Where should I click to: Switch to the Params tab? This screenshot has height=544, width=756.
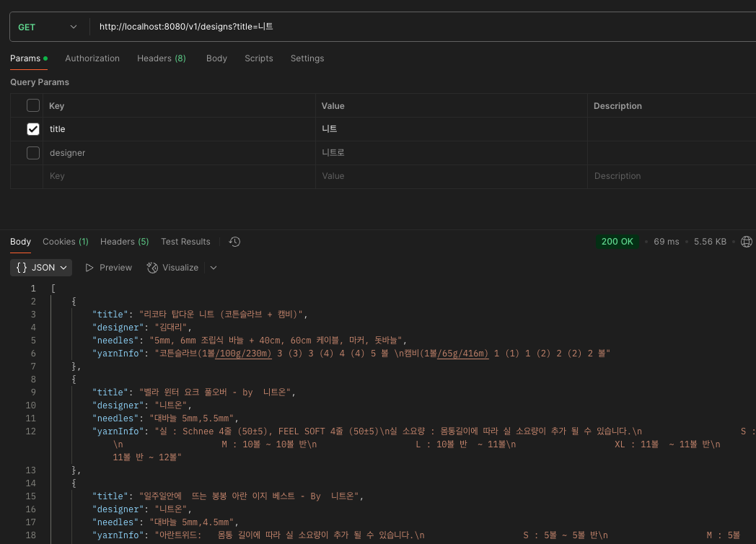point(28,58)
